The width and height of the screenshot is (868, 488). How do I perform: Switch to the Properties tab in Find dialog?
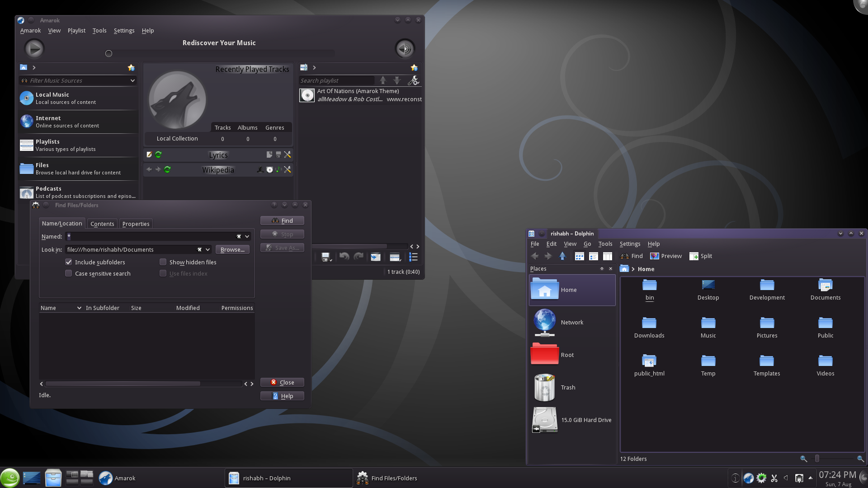pyautogui.click(x=136, y=224)
